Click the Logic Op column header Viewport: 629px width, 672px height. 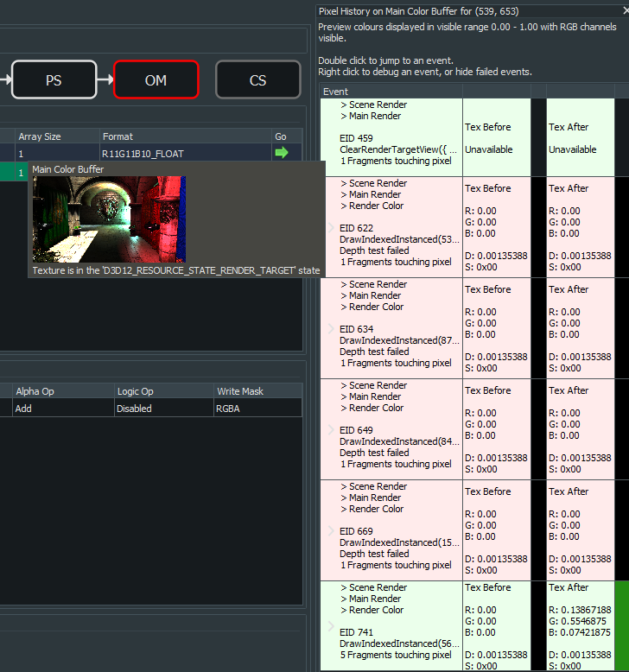(x=164, y=391)
